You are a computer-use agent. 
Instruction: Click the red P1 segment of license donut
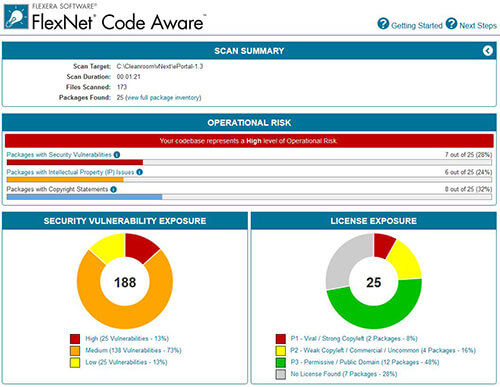point(384,245)
